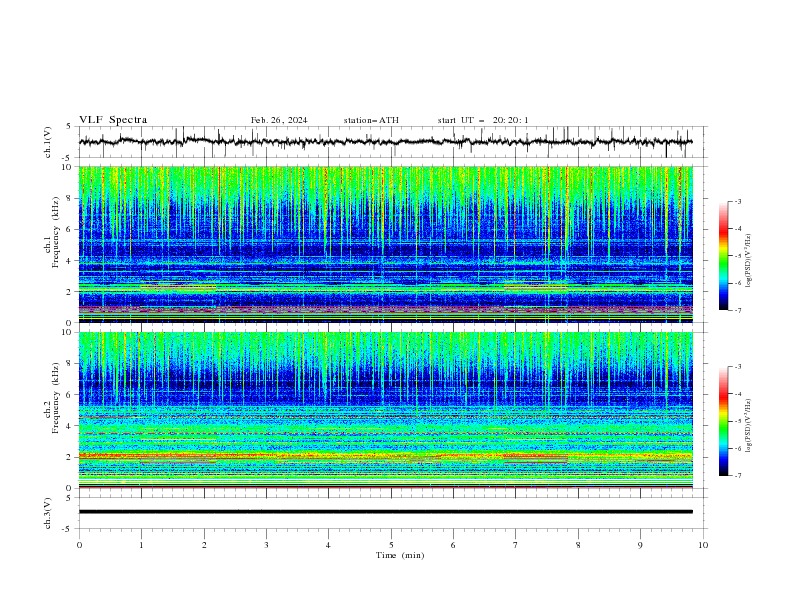This screenshot has height=612, width=792.
Task: Click the 'VLF Spectra' title text
Action: coord(113,120)
